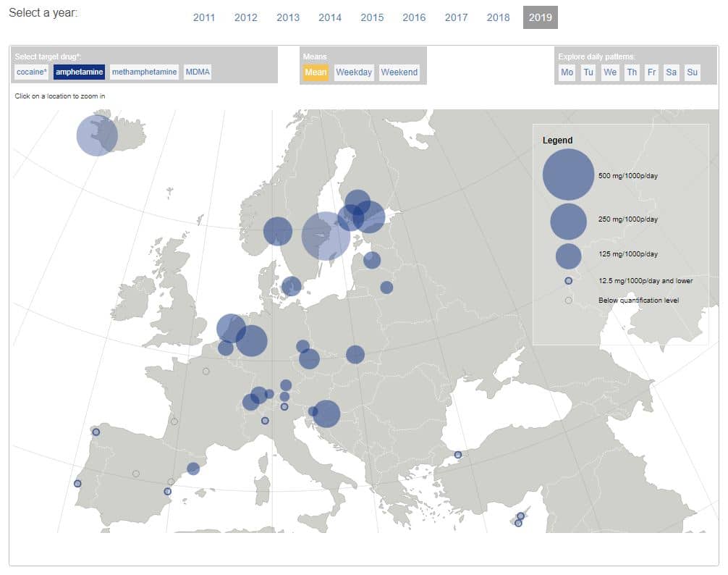Click the small marker near Istanbul
The image size is (728, 575).
coord(458,455)
